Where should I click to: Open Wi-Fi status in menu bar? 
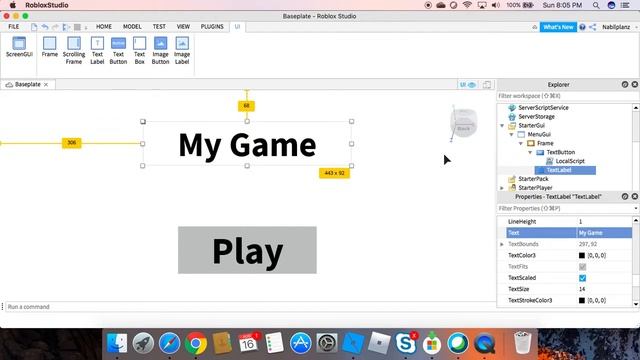click(x=468, y=5)
